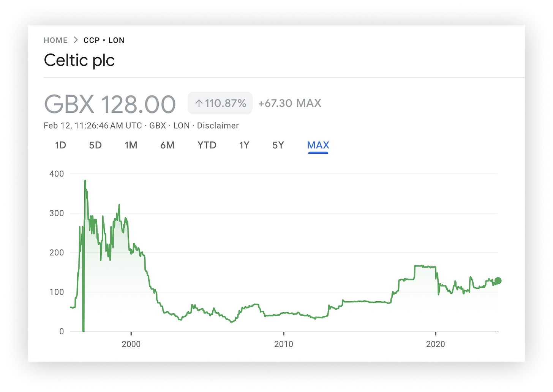The width and height of the screenshot is (553, 392).
Task: Click the Celtic plc title
Action: (79, 60)
